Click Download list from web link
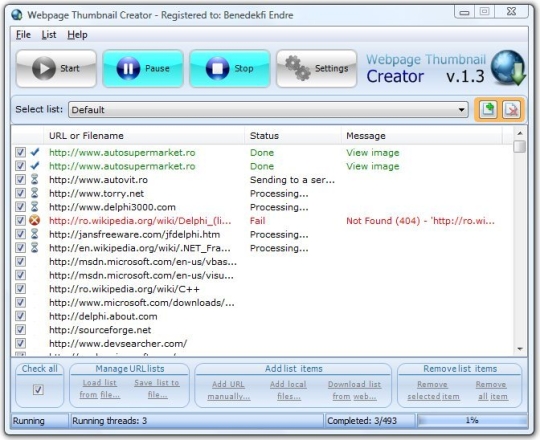Image resolution: width=540 pixels, height=440 pixels. pyautogui.click(x=354, y=390)
